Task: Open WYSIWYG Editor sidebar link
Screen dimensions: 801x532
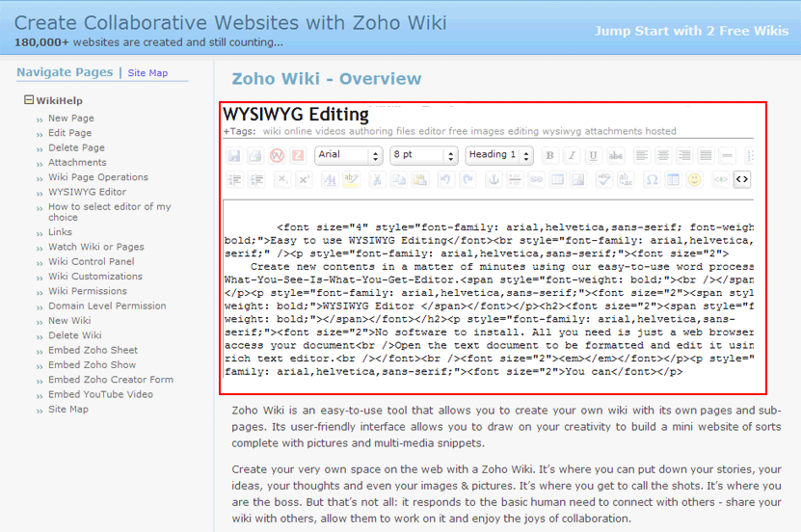Action: click(87, 192)
